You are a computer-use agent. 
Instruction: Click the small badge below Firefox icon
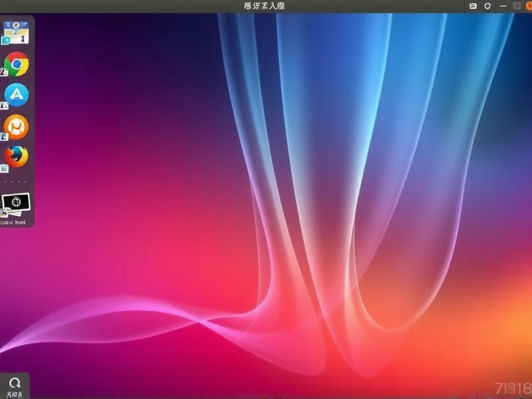4,168
